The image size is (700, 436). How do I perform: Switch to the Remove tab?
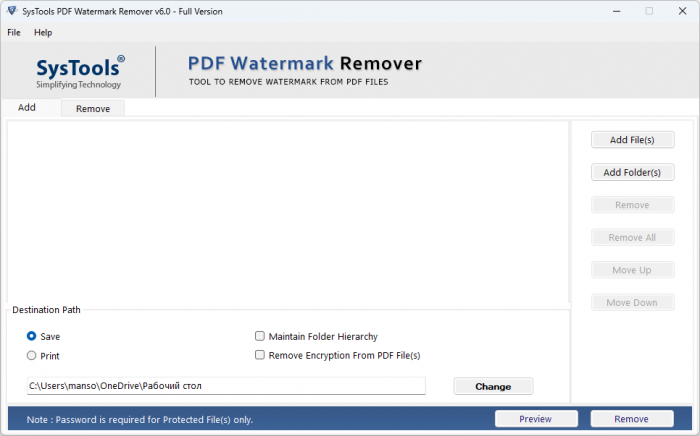point(93,108)
